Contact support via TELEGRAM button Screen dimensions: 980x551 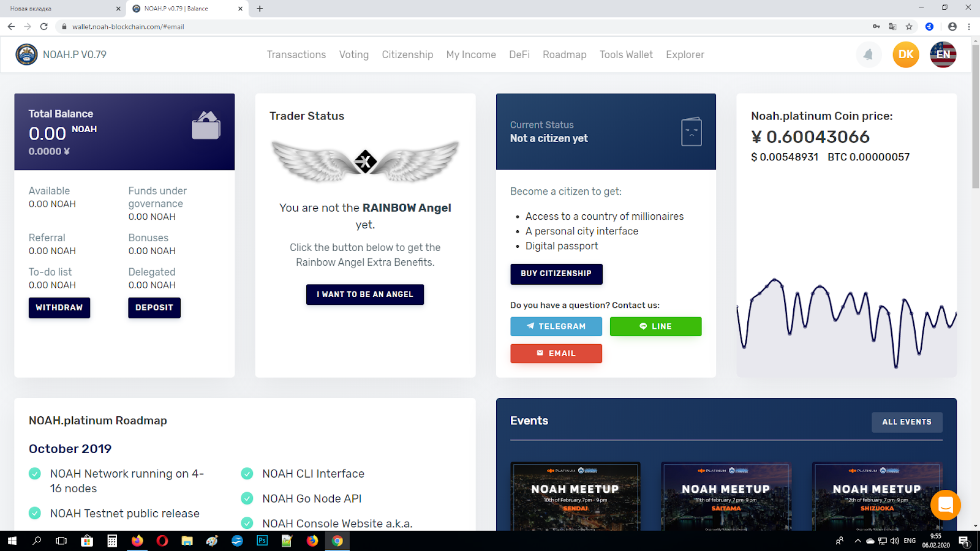[x=556, y=326]
